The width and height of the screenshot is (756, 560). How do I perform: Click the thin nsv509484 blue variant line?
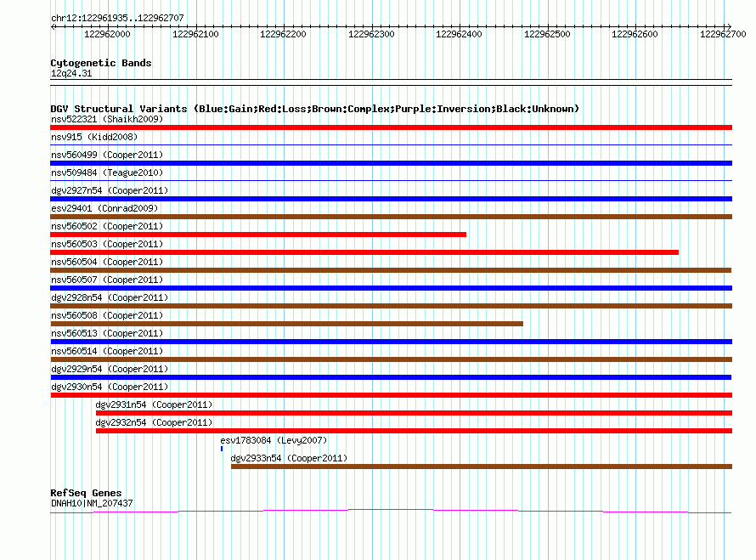[391, 180]
